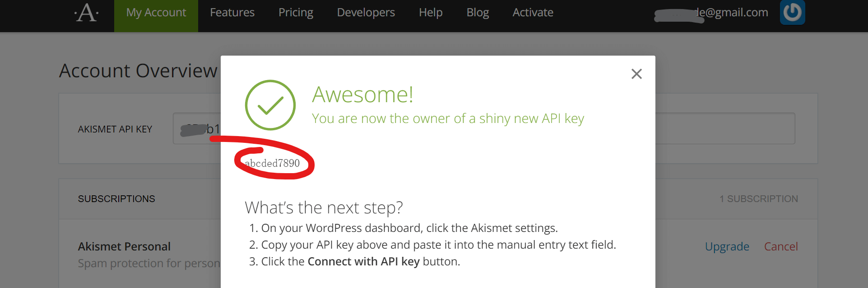Image resolution: width=868 pixels, height=288 pixels.
Task: Visit the Blog from the navbar
Action: point(478,13)
